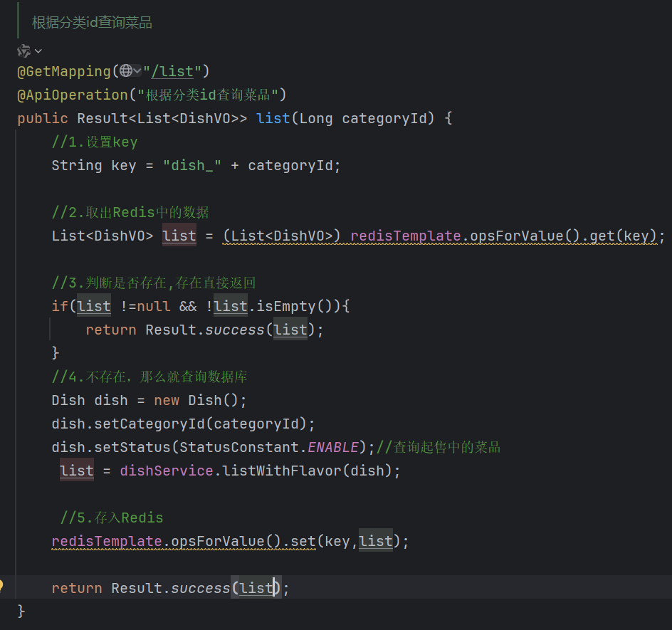This screenshot has width=672, height=630.
Task: Click the comment //4.不存在，那么就查询数据库
Action: pos(149,377)
